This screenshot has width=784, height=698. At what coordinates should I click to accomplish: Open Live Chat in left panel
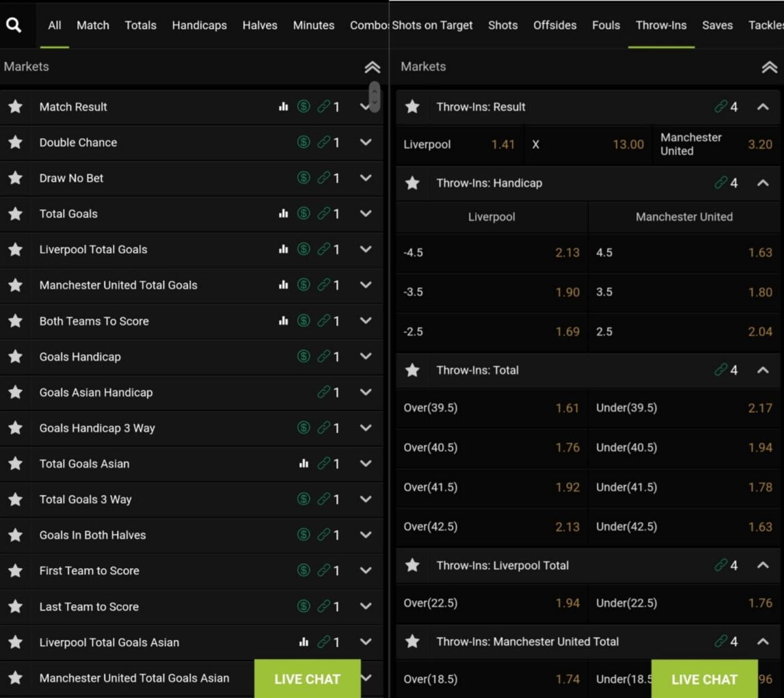[x=307, y=679]
